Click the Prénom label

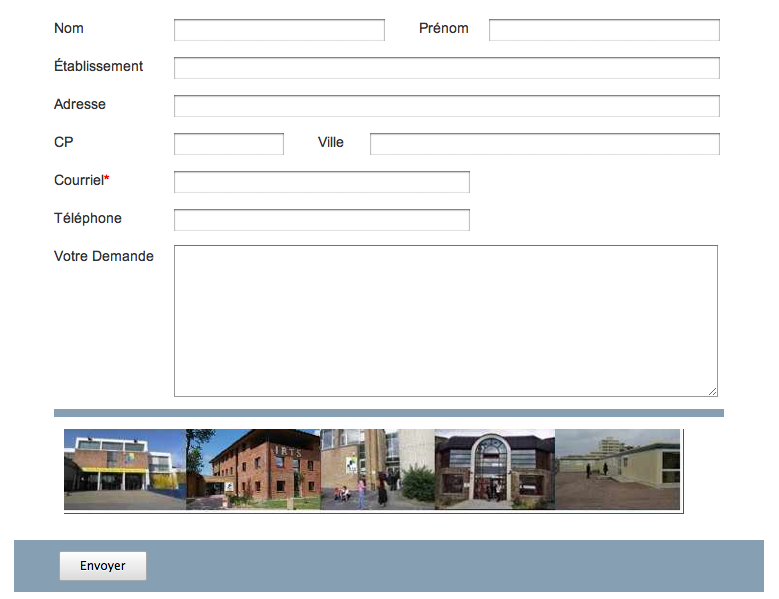click(x=444, y=28)
